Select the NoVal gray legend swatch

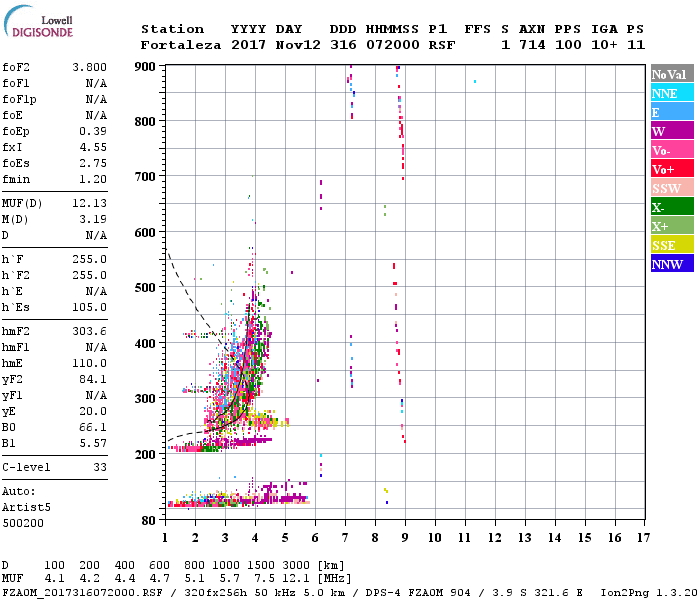pos(672,74)
